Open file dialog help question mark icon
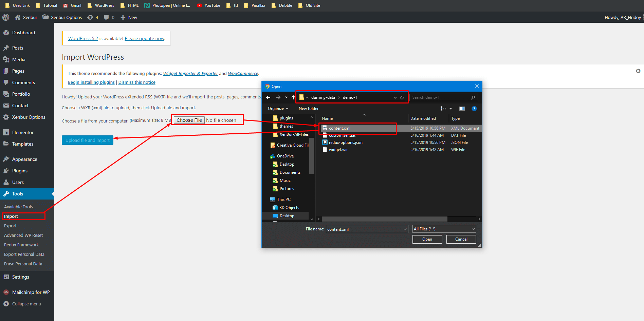This screenshot has height=321, width=644. point(474,109)
